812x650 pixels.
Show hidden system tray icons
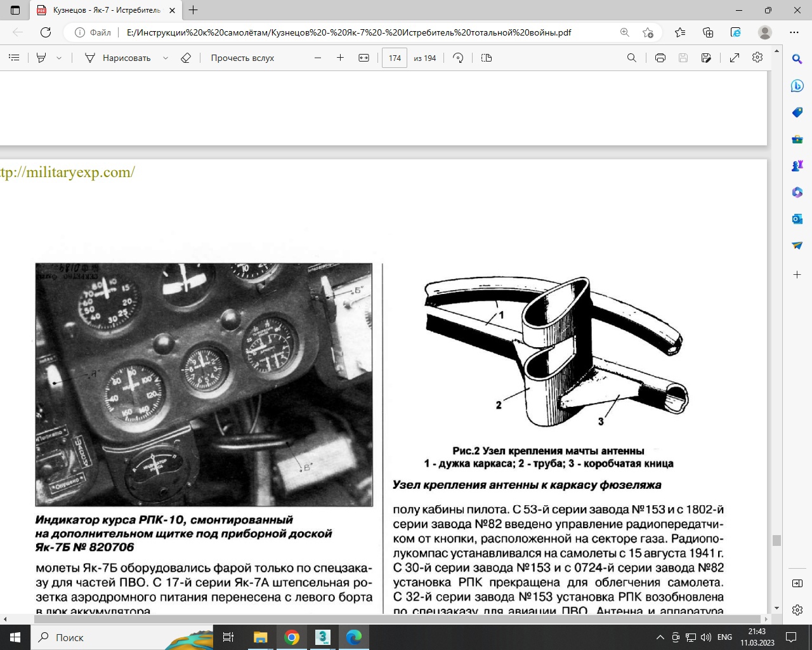click(x=660, y=637)
